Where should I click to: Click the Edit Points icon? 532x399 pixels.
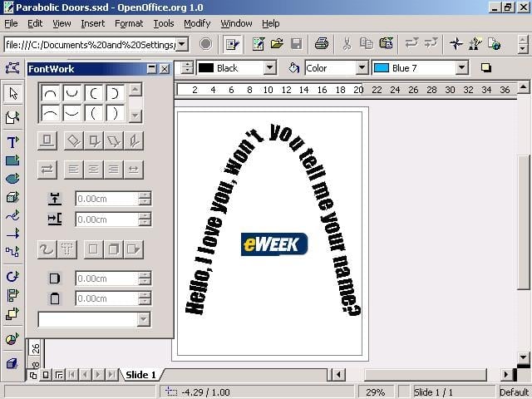tap(12, 68)
